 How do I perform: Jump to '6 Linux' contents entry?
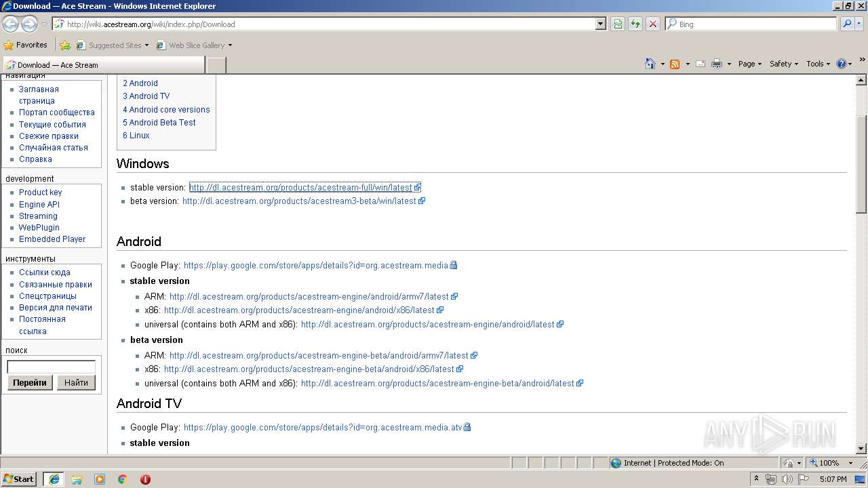pyautogui.click(x=136, y=136)
